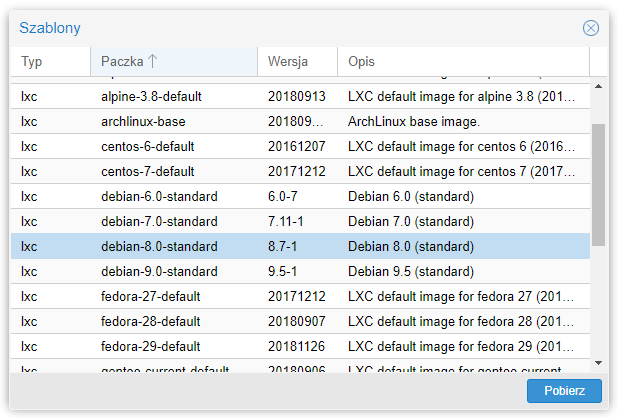Click the vertical scrollbar thumb
The width and height of the screenshot is (618, 418).
pyautogui.click(x=598, y=185)
